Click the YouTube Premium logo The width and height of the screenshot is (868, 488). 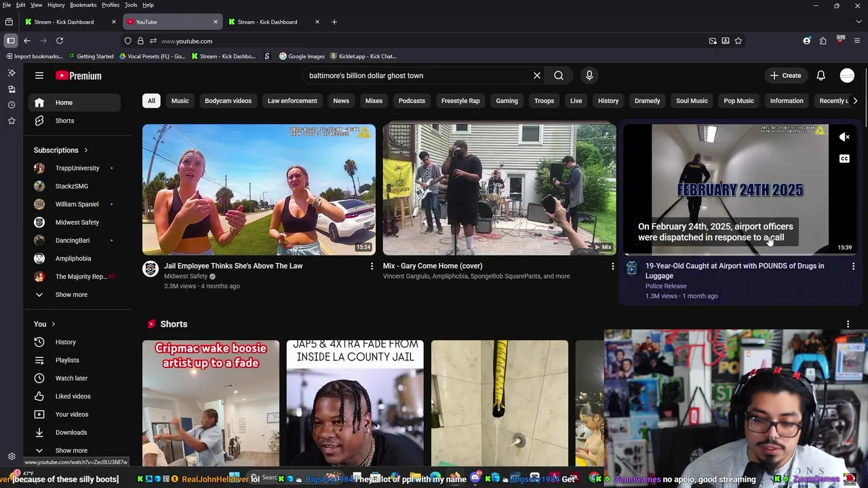click(x=79, y=76)
